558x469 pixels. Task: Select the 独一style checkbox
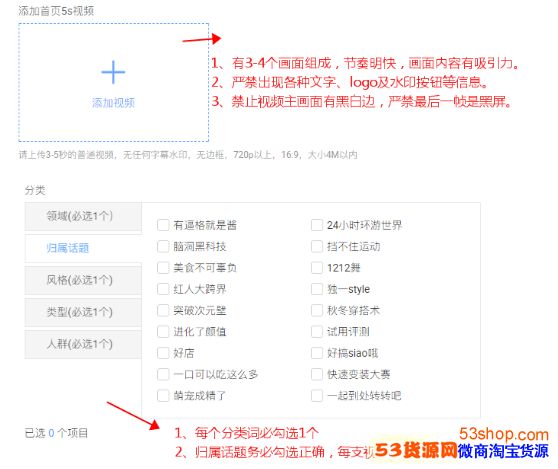click(x=317, y=289)
